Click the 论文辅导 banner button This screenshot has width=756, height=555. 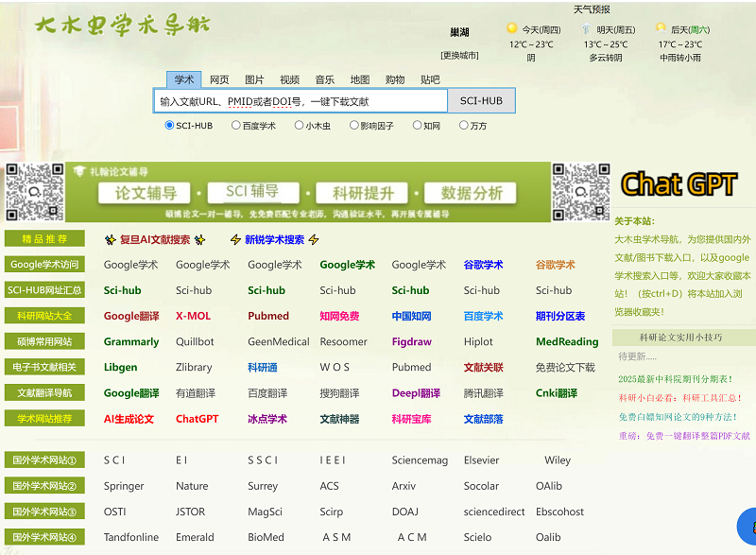(x=146, y=193)
